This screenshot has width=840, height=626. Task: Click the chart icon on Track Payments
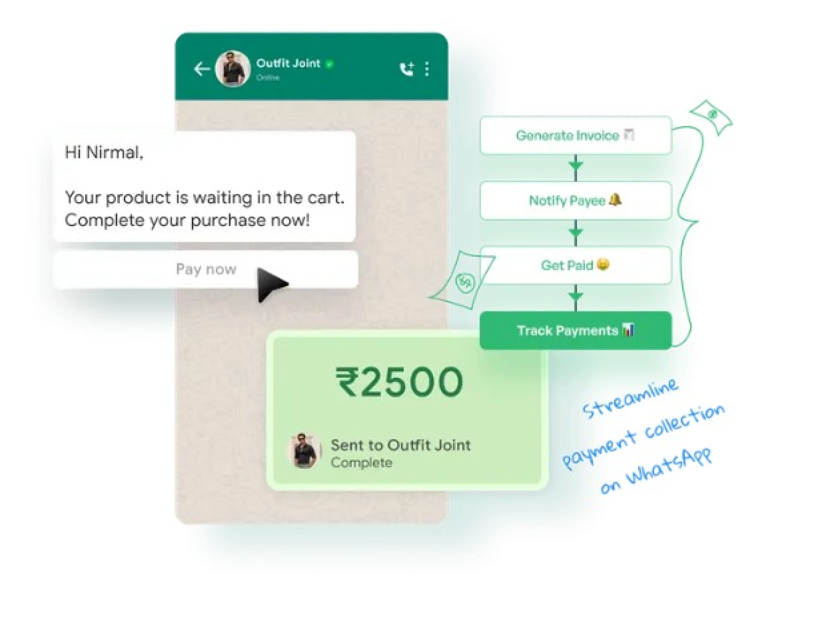tap(628, 330)
